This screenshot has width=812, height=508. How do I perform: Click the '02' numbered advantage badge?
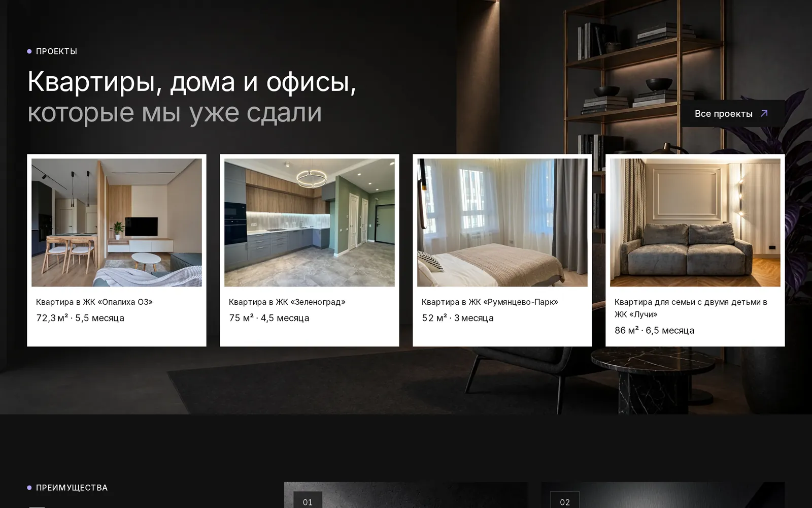click(565, 500)
